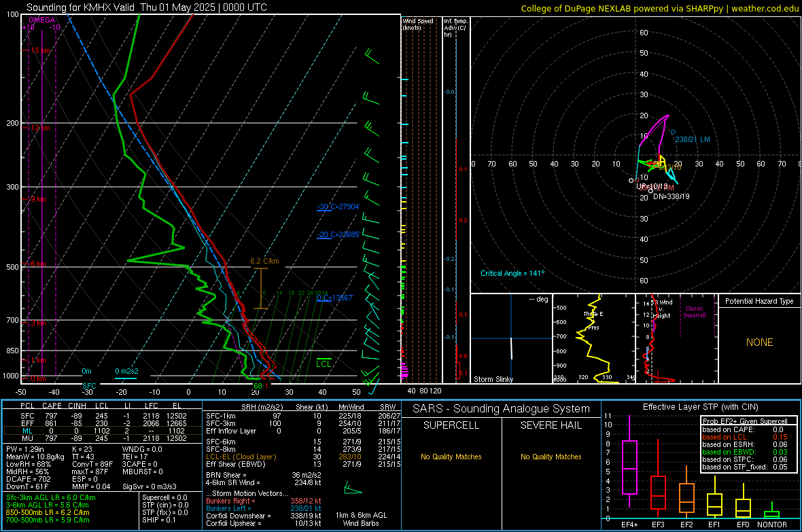The width and height of the screenshot is (802, 532).
Task: Select the 238/21 LM hodograph label
Action: click(x=692, y=139)
